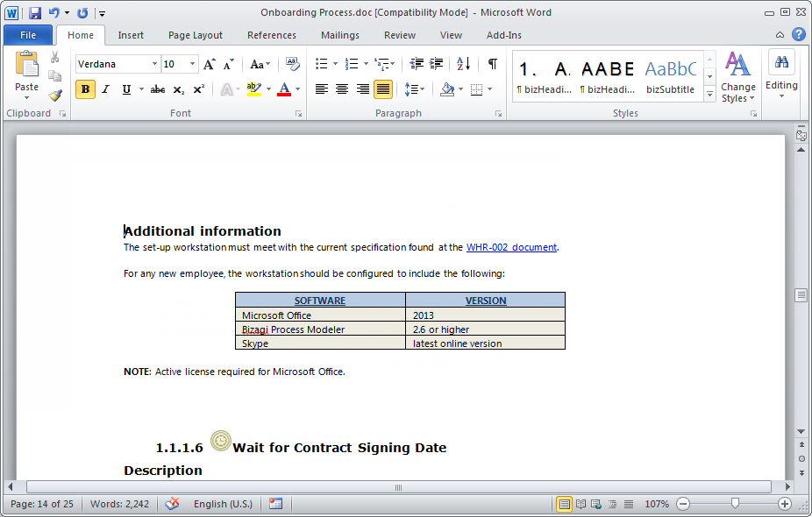Sort text alphabetically A to Z
Image resolution: width=812 pixels, height=517 pixels.
coord(464,64)
